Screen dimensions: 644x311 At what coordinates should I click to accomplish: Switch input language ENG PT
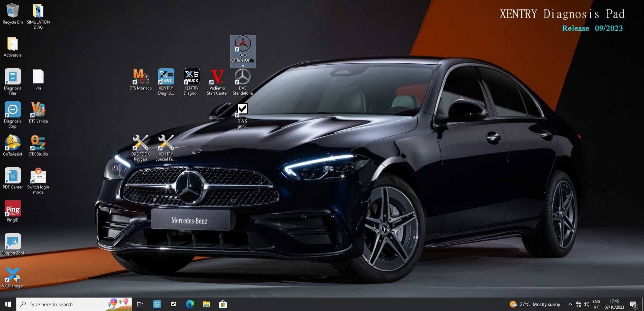[x=597, y=304]
